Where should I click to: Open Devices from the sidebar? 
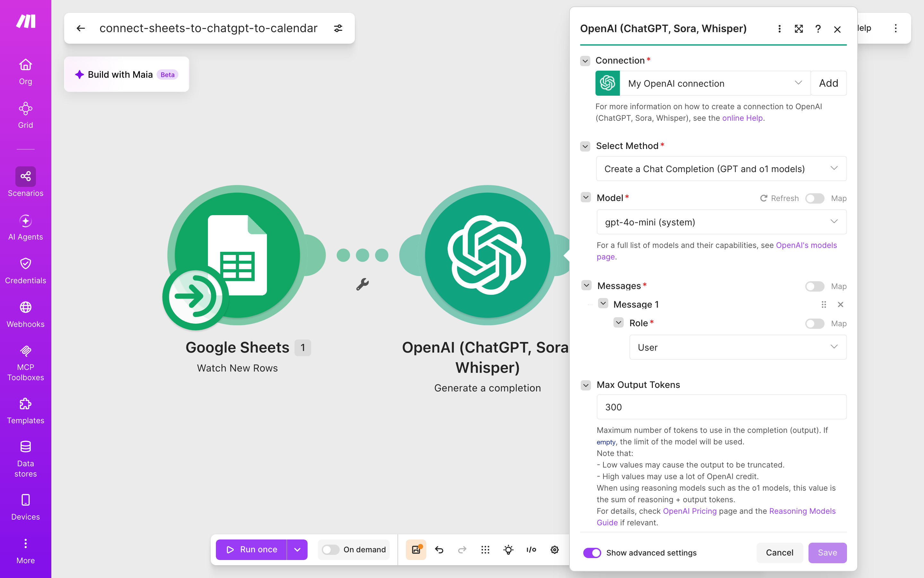[26, 507]
